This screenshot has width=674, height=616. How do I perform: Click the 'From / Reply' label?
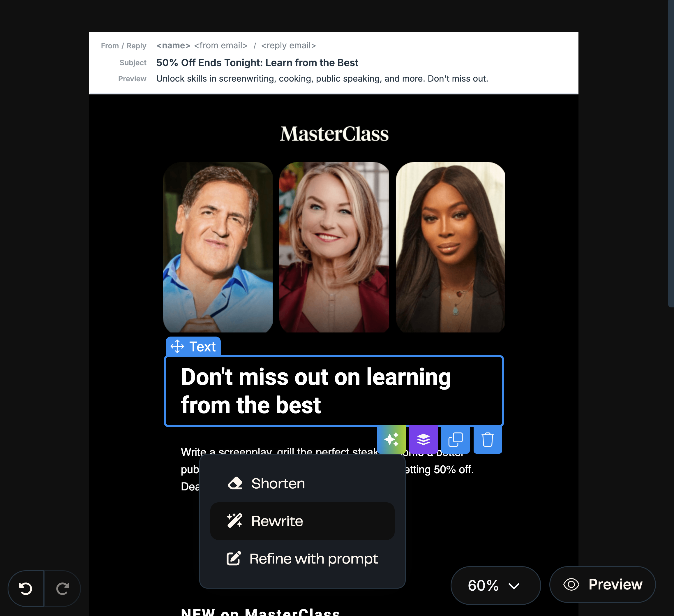(123, 45)
